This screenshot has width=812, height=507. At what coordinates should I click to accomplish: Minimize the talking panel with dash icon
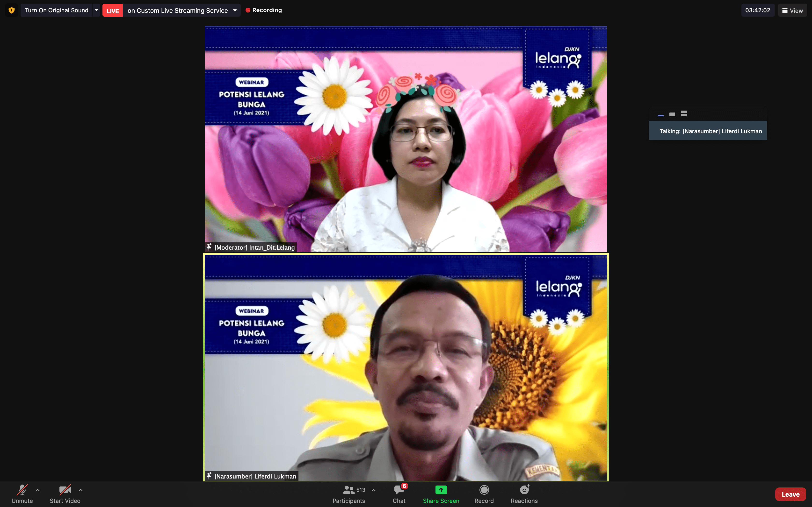click(661, 115)
